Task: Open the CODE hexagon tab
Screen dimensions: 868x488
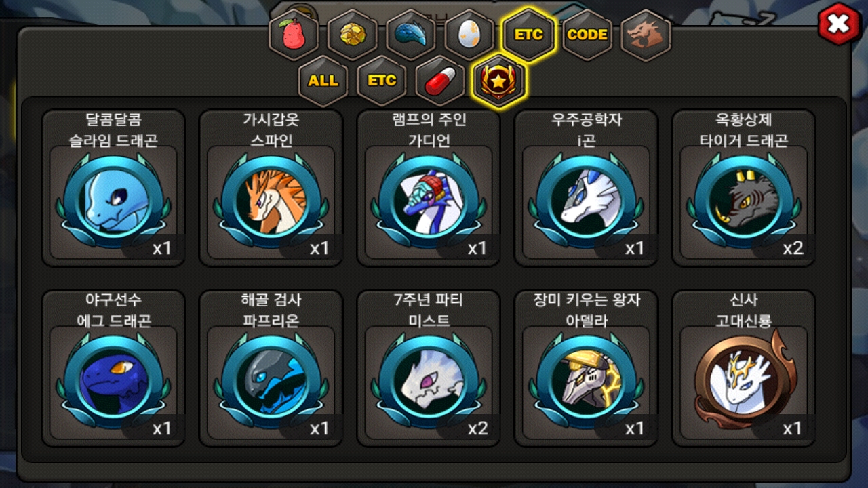Action: [x=587, y=35]
